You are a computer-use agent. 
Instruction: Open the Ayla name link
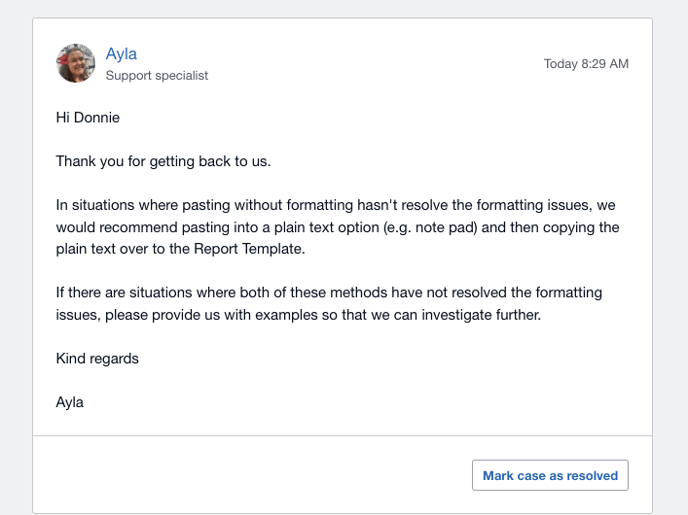click(x=121, y=54)
